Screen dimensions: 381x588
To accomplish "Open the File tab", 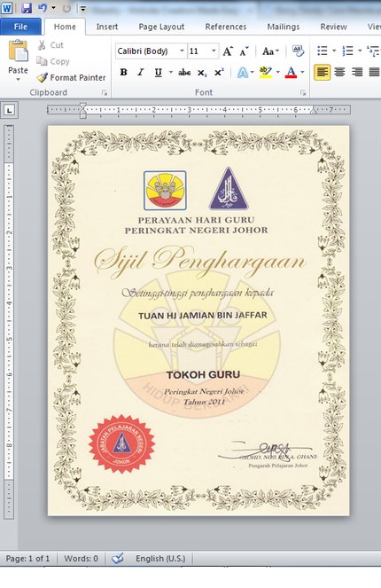I will pyautogui.click(x=20, y=27).
